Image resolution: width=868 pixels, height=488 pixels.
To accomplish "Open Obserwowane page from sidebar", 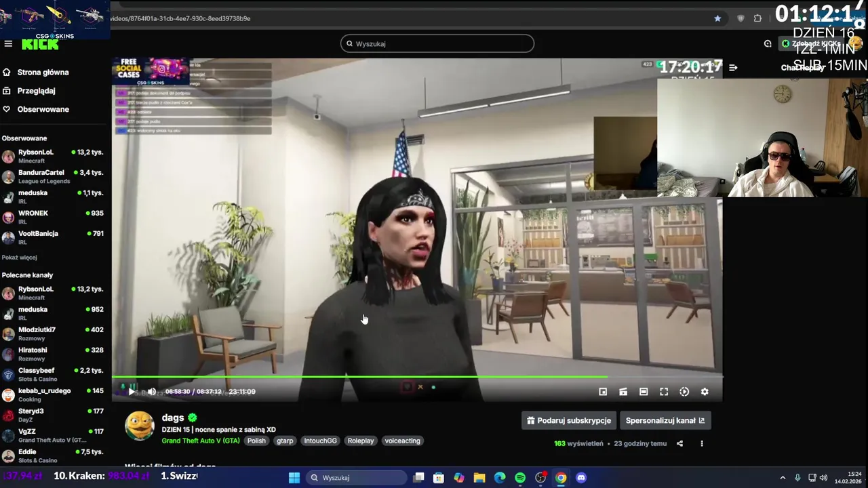I will pyautogui.click(x=43, y=109).
